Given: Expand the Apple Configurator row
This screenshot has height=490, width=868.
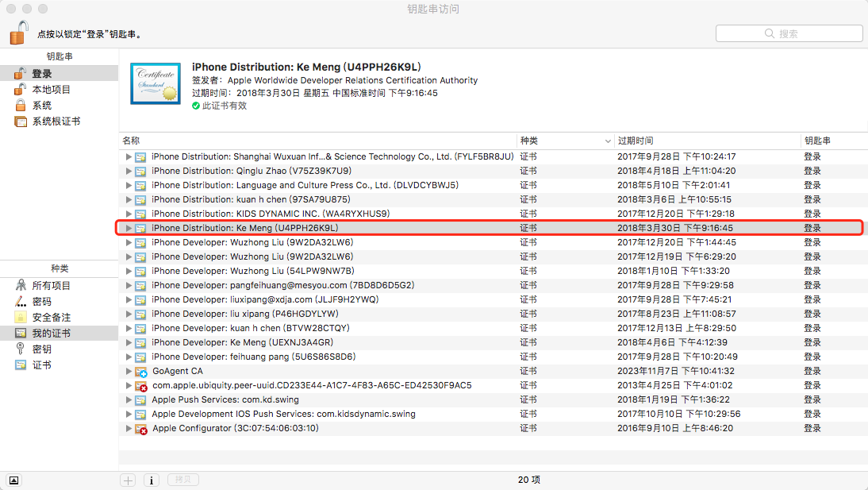Looking at the screenshot, I should pos(129,429).
